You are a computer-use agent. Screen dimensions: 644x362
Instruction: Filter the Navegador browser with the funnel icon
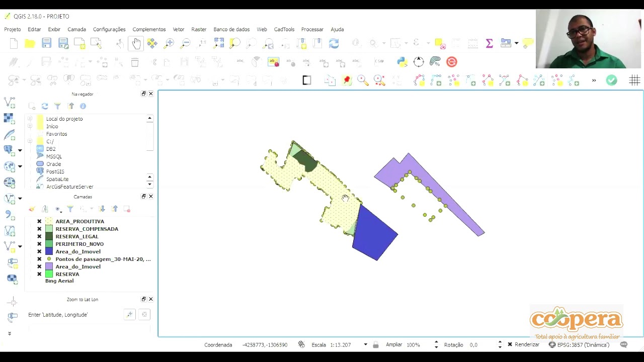pos(57,106)
